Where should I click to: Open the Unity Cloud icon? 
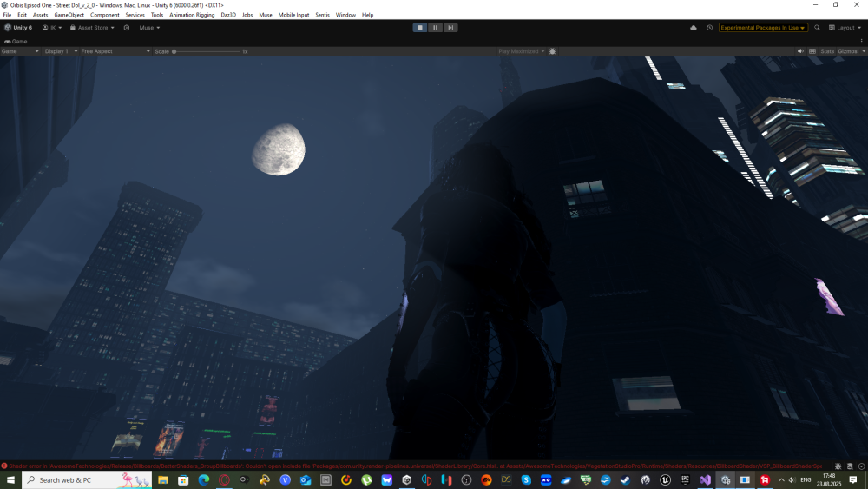(x=693, y=28)
